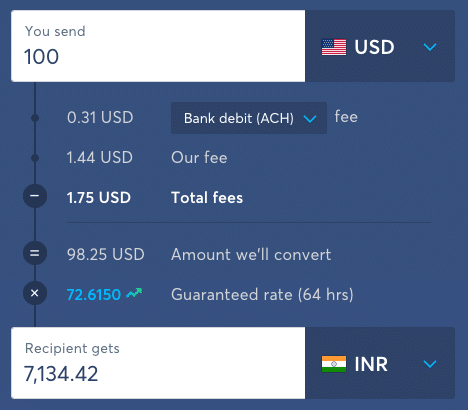Image resolution: width=468 pixels, height=410 pixels.
Task: Click the timeline dot beside 0.31 USD
Action: pos(35,118)
